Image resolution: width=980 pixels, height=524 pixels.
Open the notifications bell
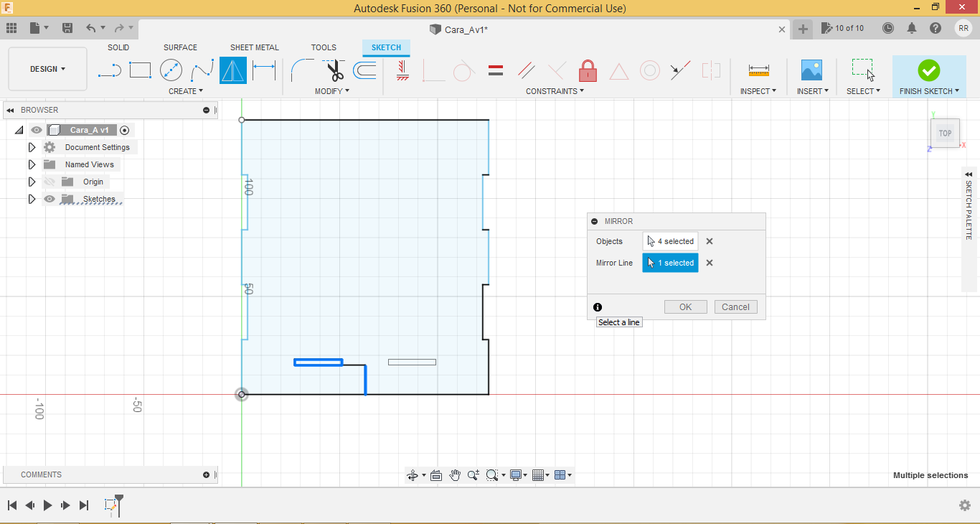[x=912, y=28]
